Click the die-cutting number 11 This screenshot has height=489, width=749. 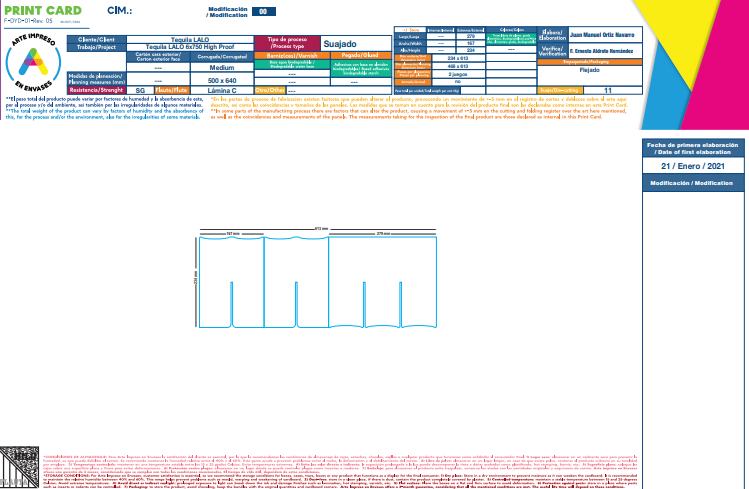(x=608, y=90)
